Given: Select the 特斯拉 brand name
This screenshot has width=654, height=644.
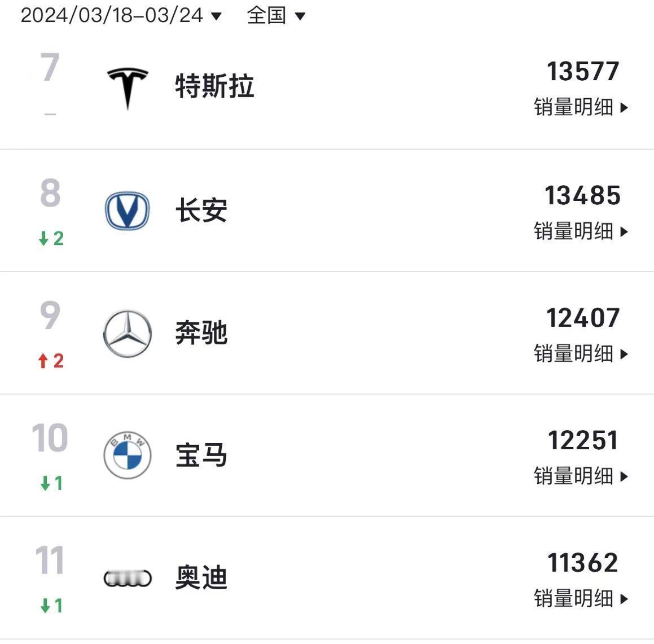Looking at the screenshot, I should coord(215,86).
